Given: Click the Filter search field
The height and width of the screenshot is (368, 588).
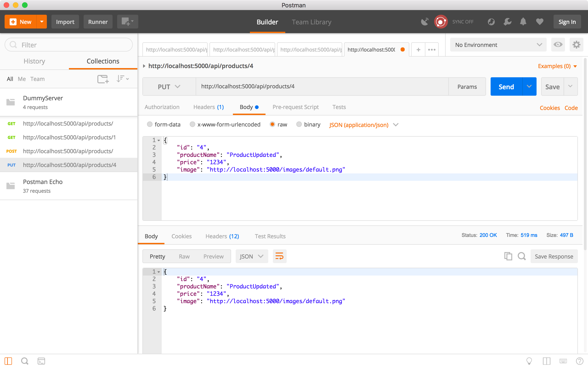Looking at the screenshot, I should pos(69,45).
